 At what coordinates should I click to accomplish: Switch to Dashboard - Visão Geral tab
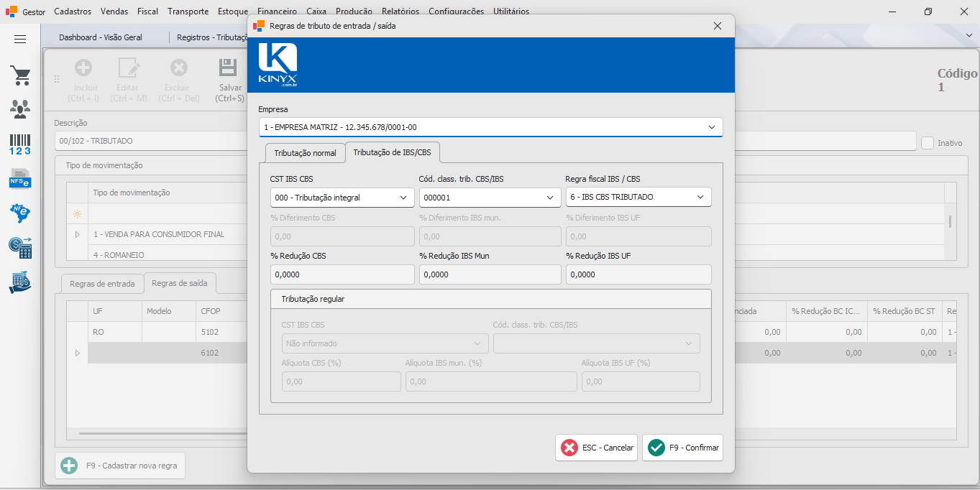point(101,37)
